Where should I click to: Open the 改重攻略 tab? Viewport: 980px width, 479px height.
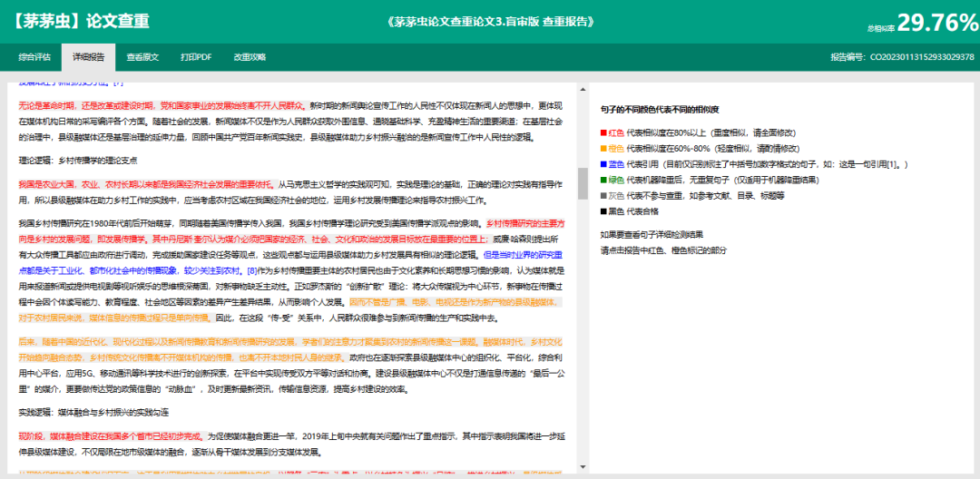(250, 57)
